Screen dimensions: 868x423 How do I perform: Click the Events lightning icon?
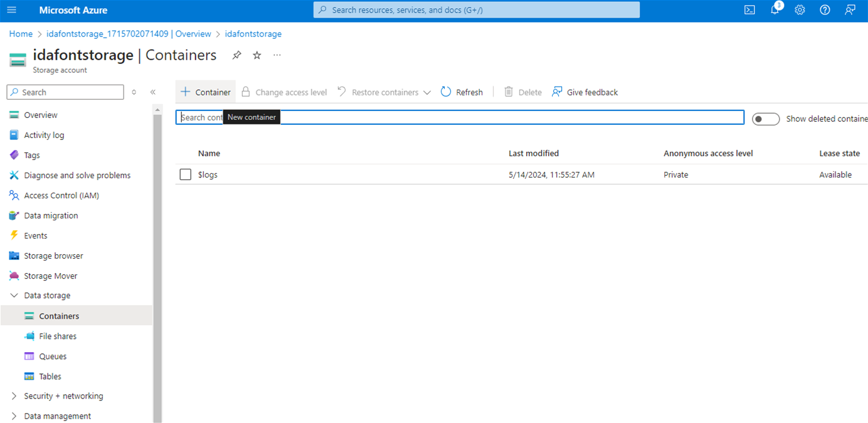tap(14, 235)
